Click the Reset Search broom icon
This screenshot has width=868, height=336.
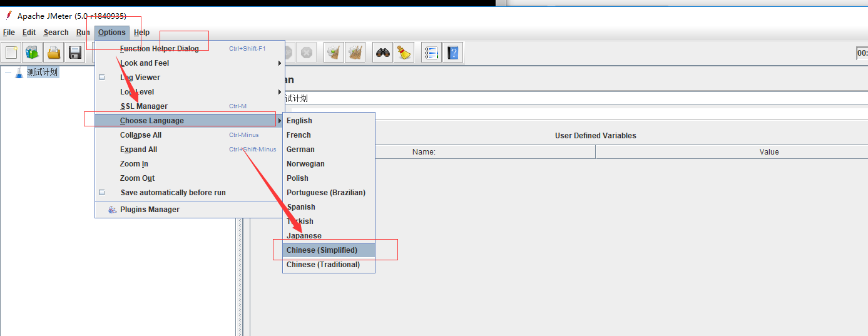pyautogui.click(x=404, y=53)
